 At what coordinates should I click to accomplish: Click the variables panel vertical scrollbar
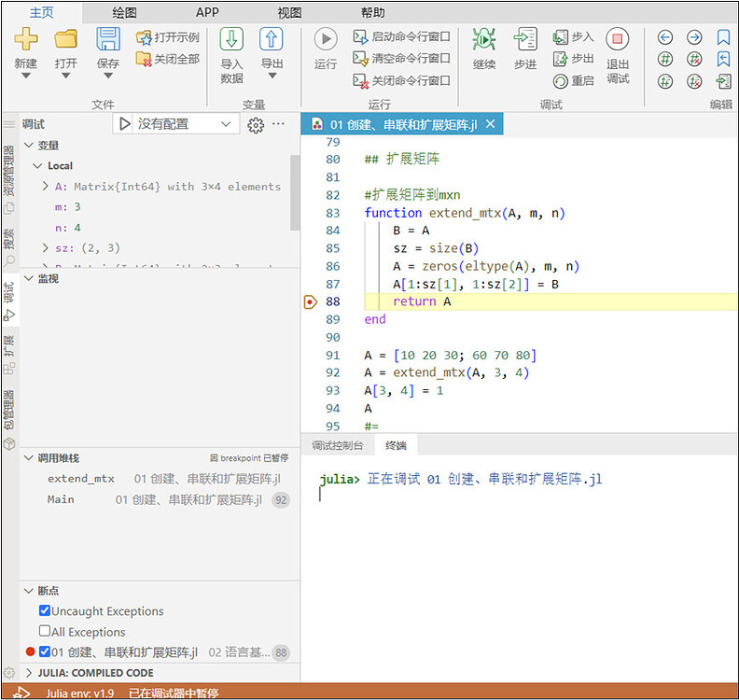(x=295, y=192)
